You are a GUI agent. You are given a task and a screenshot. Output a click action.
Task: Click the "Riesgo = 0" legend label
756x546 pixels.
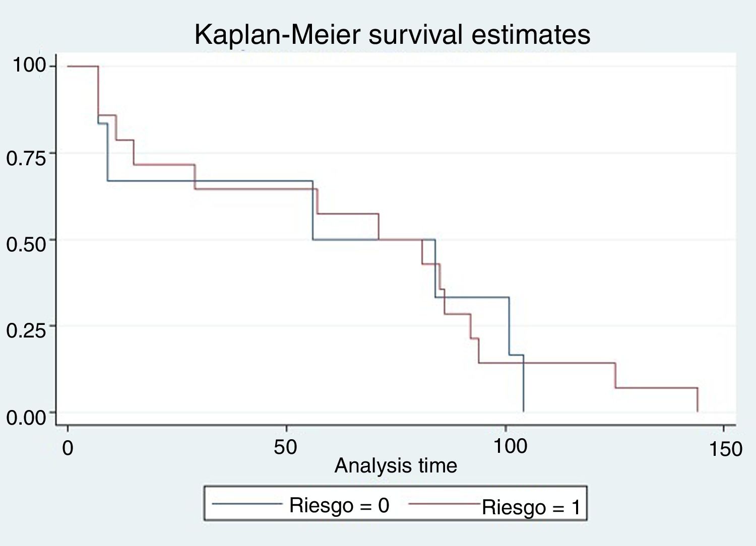click(x=339, y=505)
